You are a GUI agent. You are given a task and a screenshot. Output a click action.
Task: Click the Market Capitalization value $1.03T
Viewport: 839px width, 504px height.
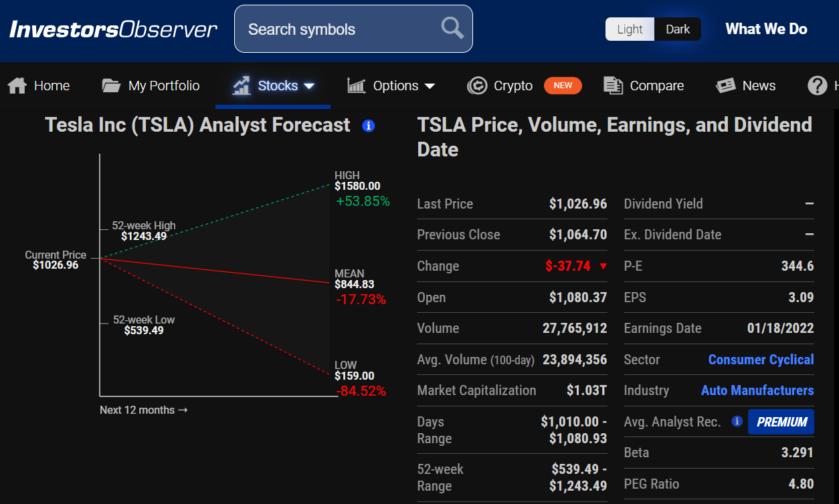(x=587, y=390)
